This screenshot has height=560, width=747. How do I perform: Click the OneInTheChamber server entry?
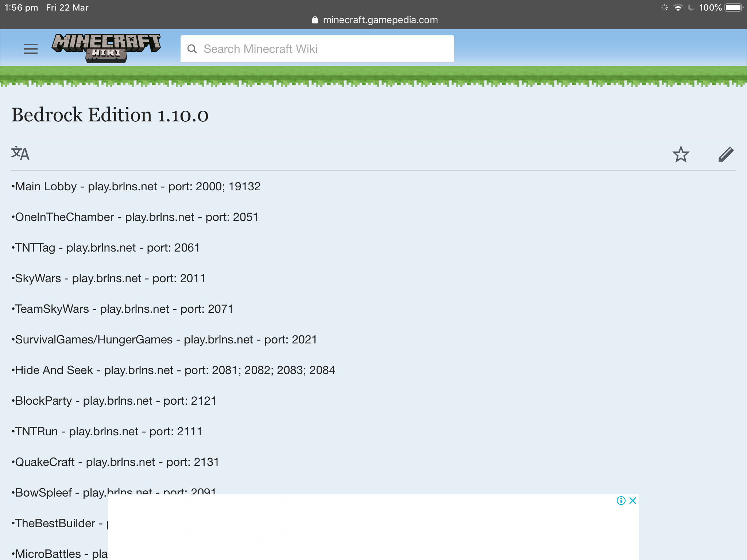(x=135, y=217)
